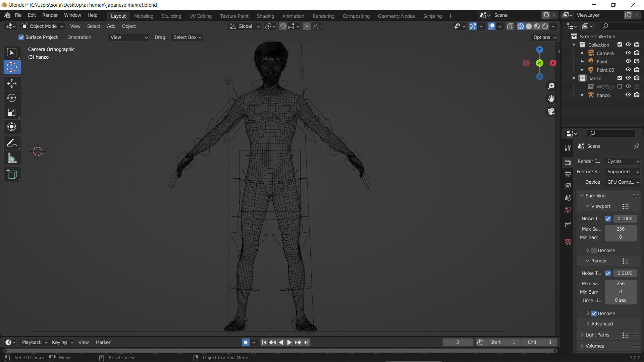Image resolution: width=644 pixels, height=362 pixels.
Task: Open the World properties tab
Action: (x=568, y=210)
